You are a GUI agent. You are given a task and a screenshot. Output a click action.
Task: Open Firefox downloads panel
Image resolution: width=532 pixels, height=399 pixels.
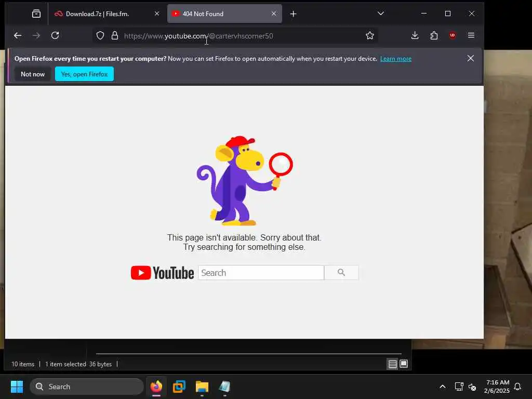pos(415,35)
